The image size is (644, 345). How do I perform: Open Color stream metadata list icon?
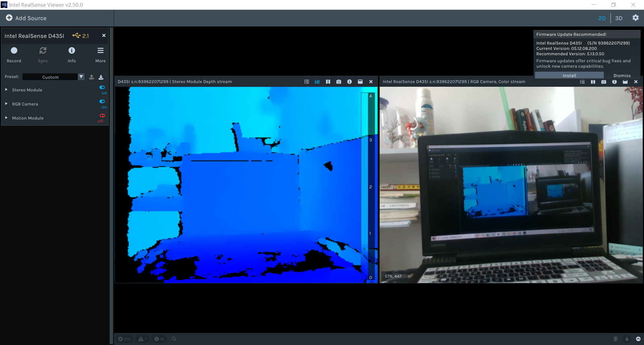point(582,82)
